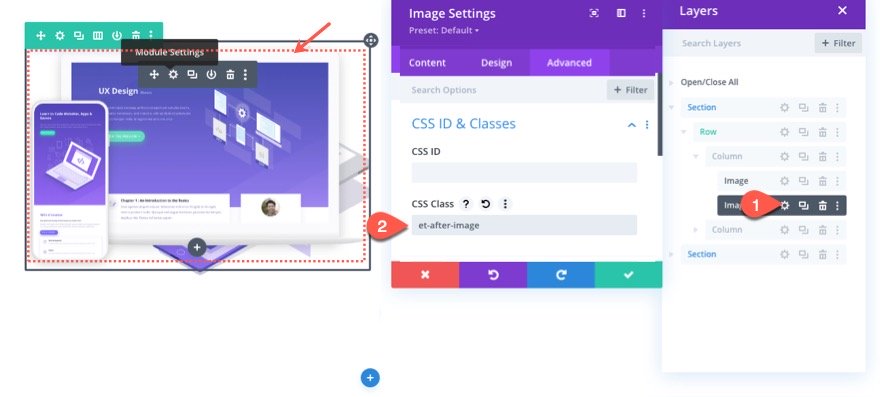Open settings gear for the Row layer
The image size is (880, 397).
tap(785, 132)
